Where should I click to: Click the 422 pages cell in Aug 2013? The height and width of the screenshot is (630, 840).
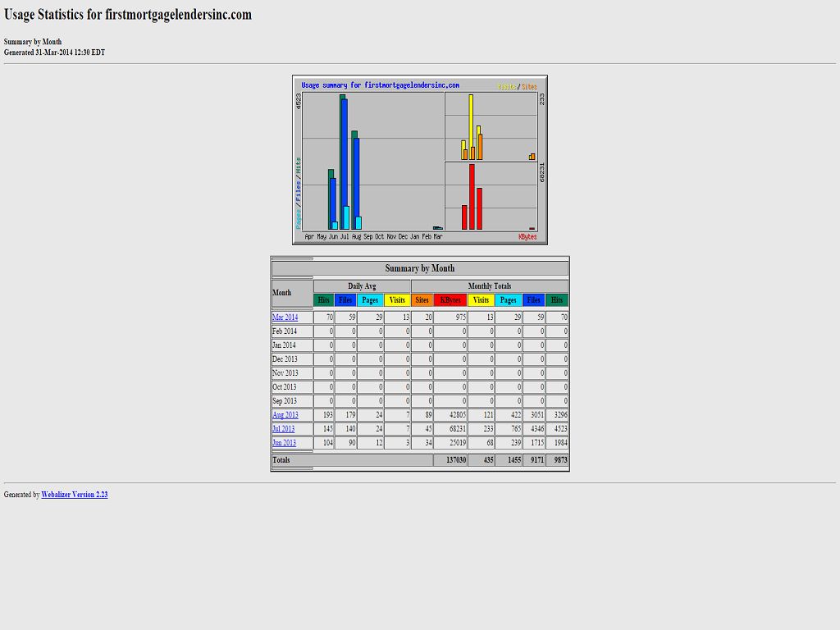(509, 414)
